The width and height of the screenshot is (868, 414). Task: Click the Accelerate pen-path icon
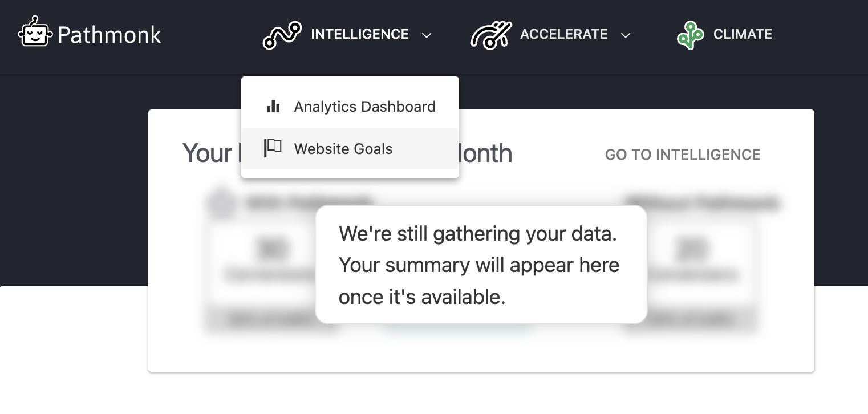pyautogui.click(x=490, y=34)
